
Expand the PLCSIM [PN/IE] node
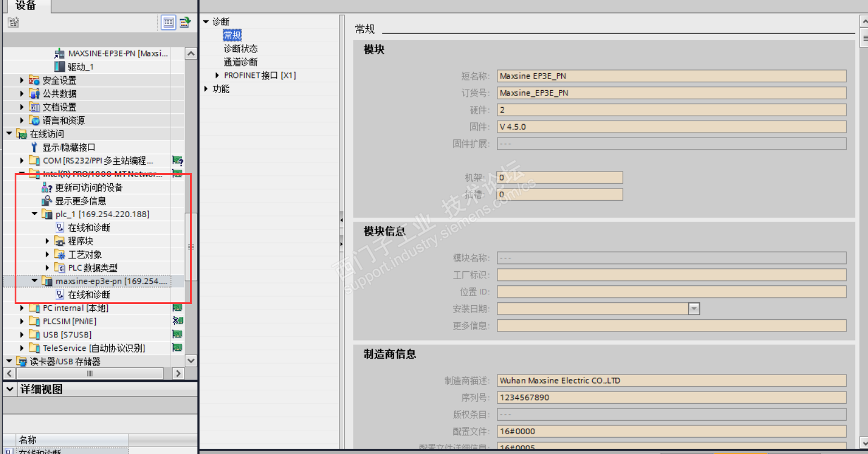[22, 321]
